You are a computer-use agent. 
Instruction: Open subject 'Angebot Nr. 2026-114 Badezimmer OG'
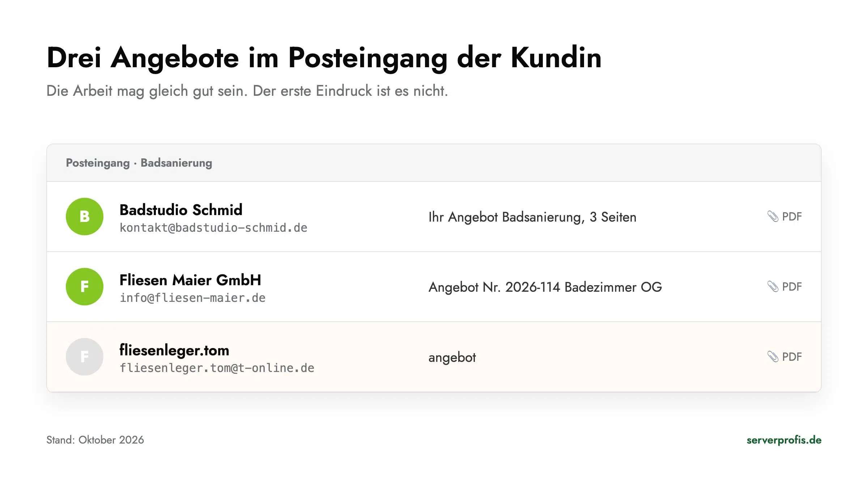(x=545, y=287)
